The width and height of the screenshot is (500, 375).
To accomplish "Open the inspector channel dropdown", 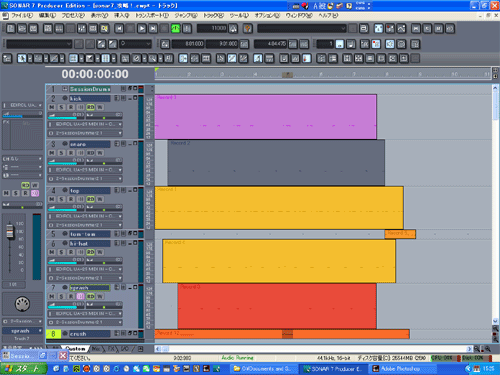I will (x=22, y=159).
